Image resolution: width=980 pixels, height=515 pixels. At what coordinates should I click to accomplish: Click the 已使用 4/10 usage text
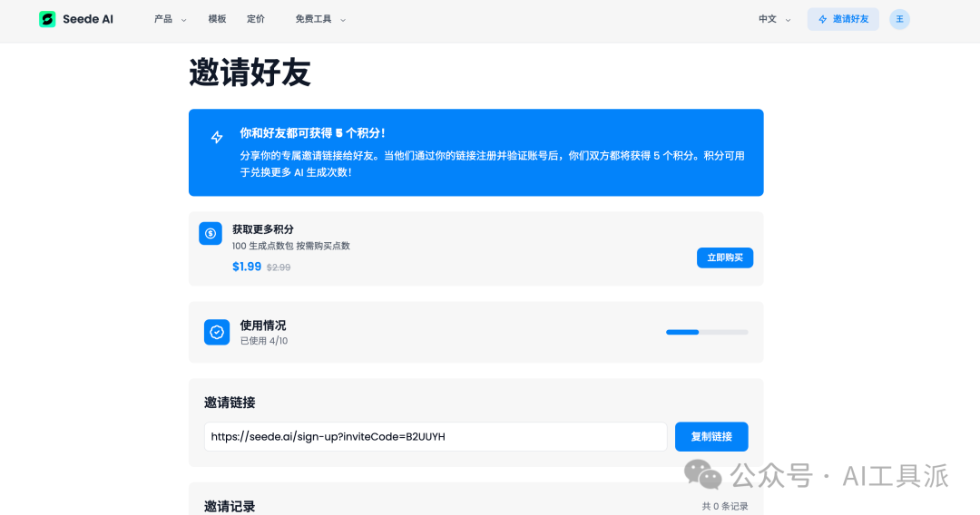click(264, 341)
